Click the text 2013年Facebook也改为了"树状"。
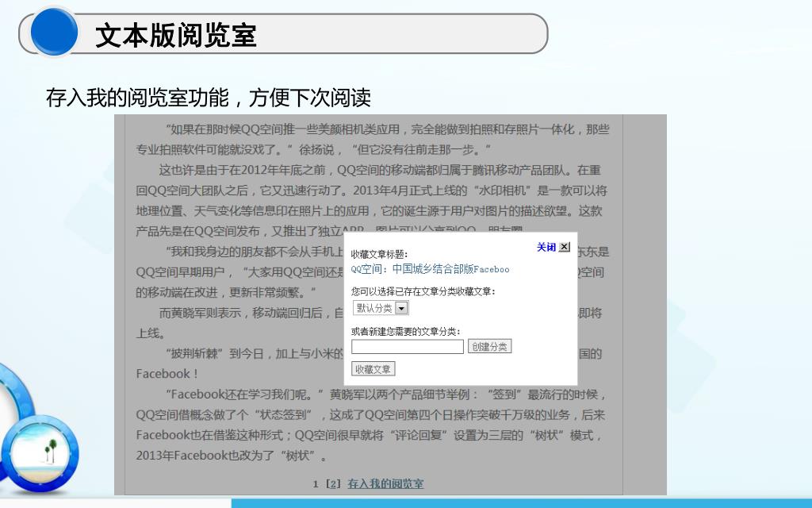The height and width of the screenshot is (508, 812). tap(232, 456)
